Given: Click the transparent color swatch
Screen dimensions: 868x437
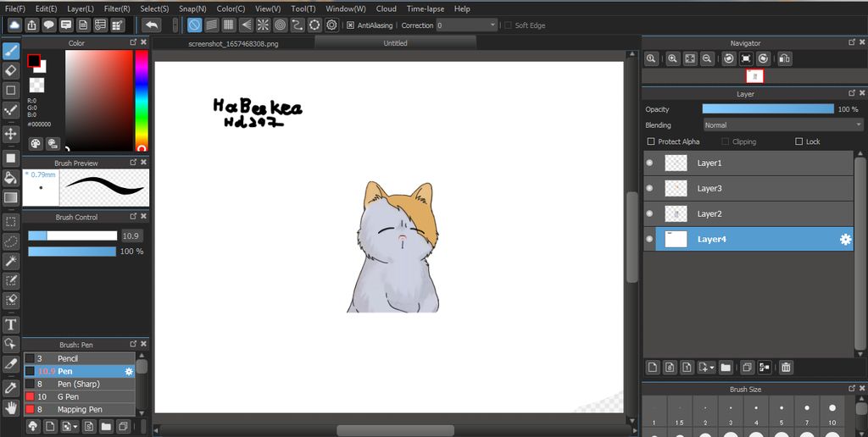Looking at the screenshot, I should [x=36, y=85].
